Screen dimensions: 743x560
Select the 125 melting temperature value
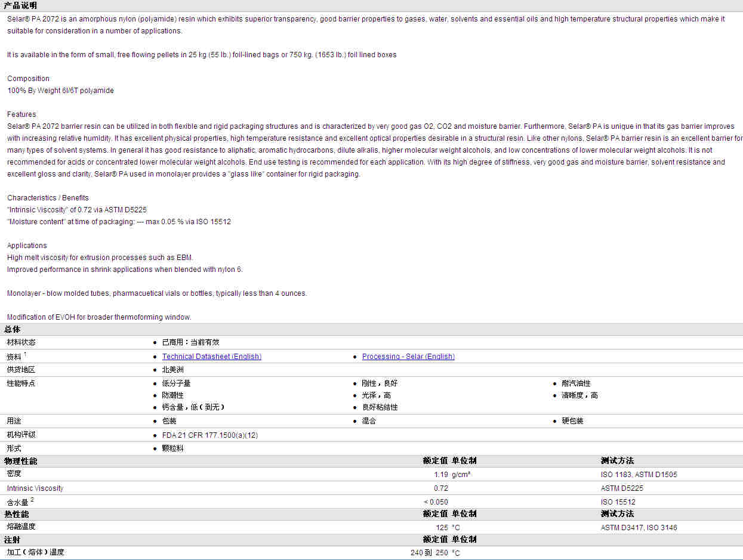[442, 528]
